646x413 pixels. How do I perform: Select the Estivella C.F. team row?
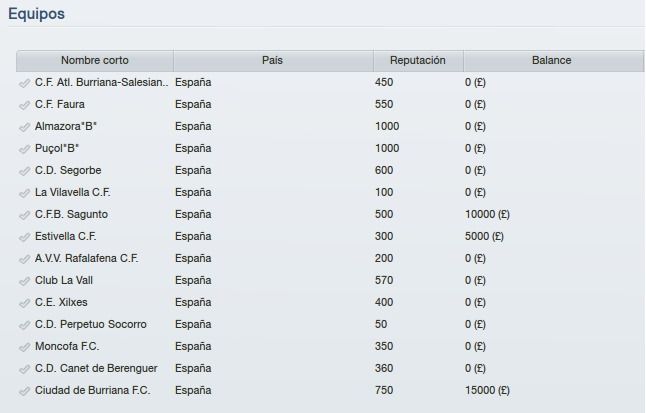click(330, 236)
